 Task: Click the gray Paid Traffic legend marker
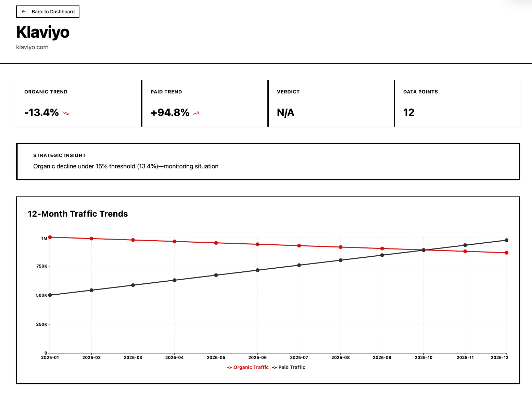point(275,368)
